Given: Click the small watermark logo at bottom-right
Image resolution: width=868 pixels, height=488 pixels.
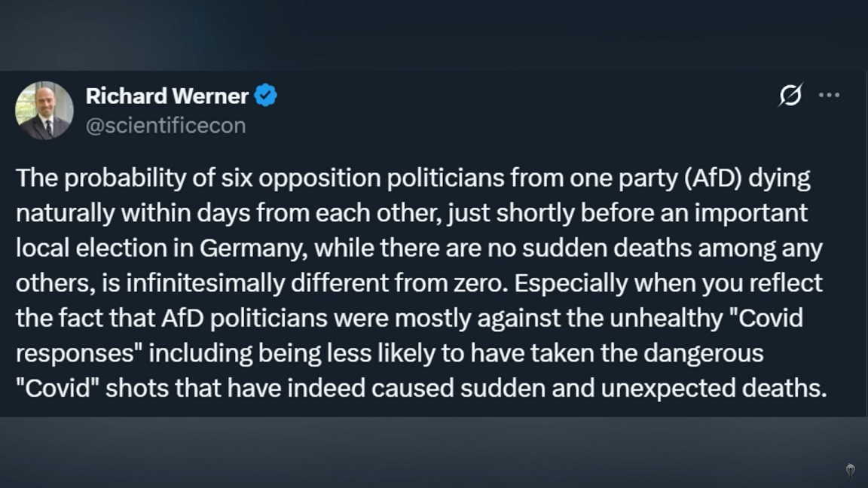Looking at the screenshot, I should (850, 470).
